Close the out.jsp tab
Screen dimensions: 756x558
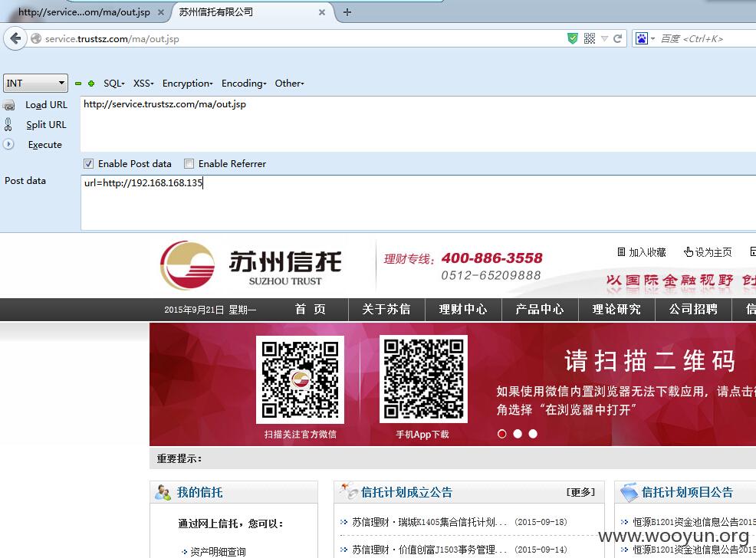tap(161, 12)
